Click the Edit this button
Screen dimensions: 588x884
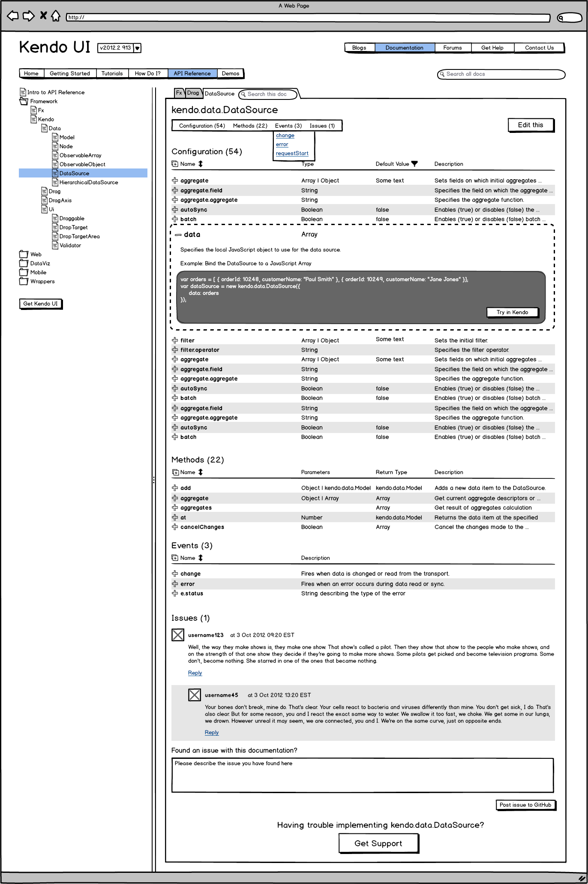click(x=531, y=125)
